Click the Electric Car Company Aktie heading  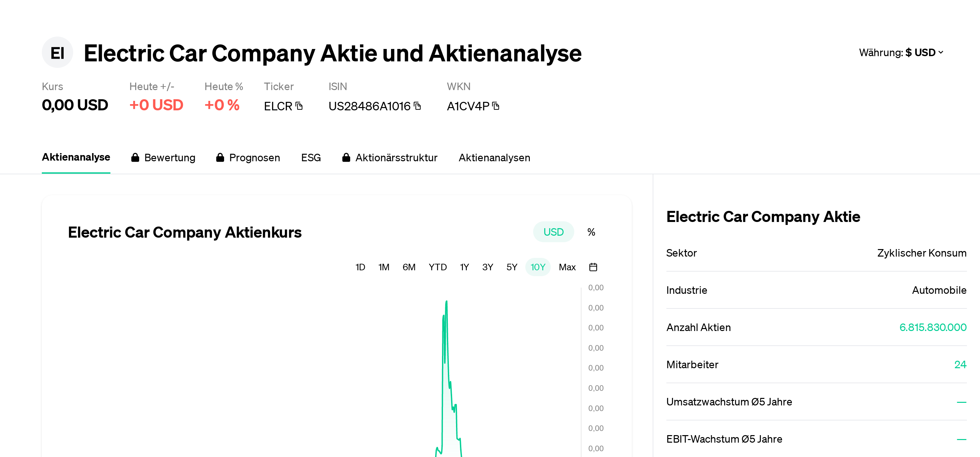pos(763,217)
